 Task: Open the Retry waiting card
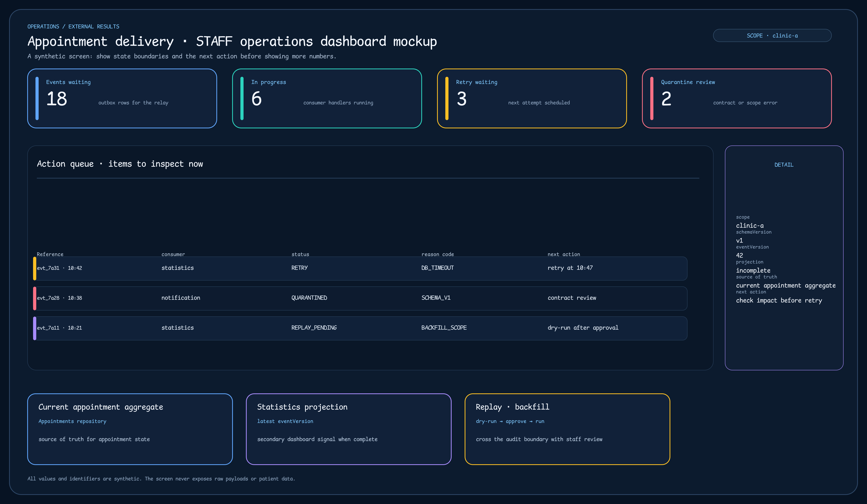click(532, 98)
